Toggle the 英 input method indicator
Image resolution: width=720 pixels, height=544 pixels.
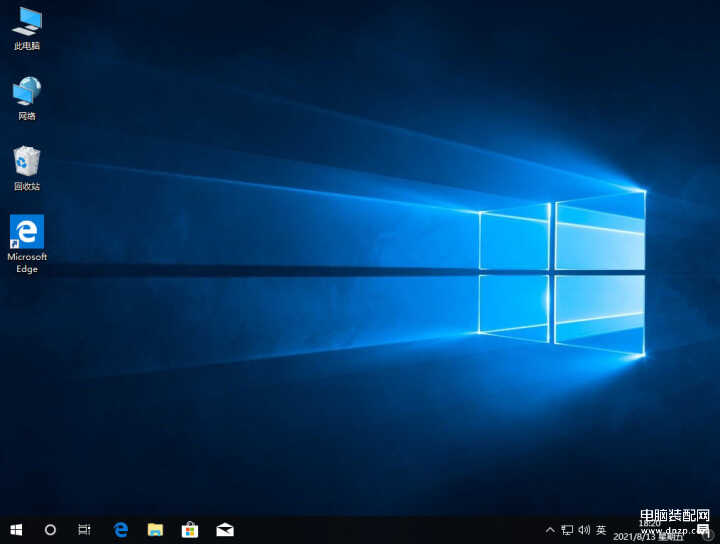click(601, 530)
